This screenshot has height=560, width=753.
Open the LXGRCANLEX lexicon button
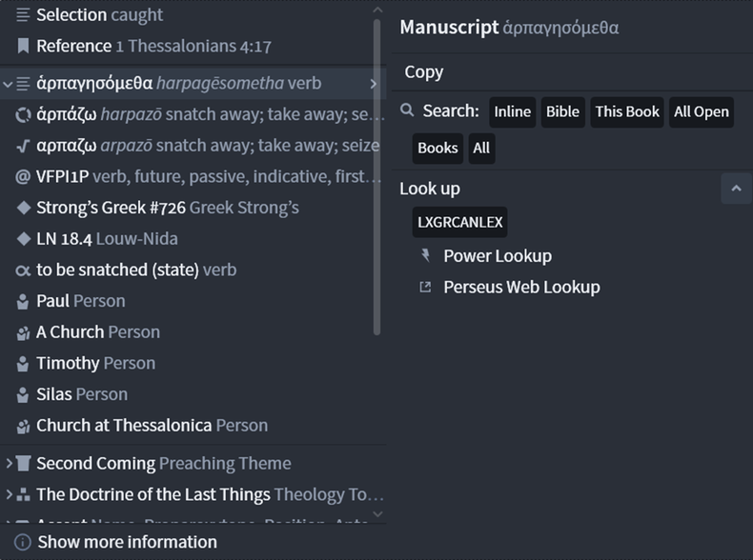coord(459,222)
